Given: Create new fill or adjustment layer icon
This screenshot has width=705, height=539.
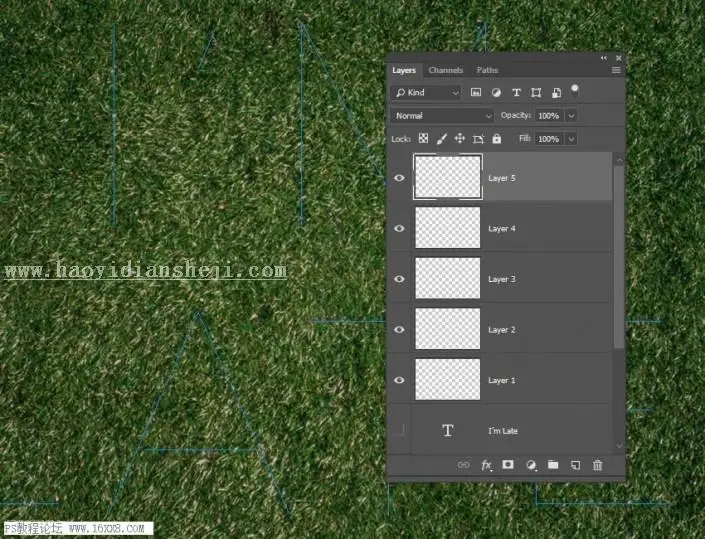Looking at the screenshot, I should tap(531, 465).
